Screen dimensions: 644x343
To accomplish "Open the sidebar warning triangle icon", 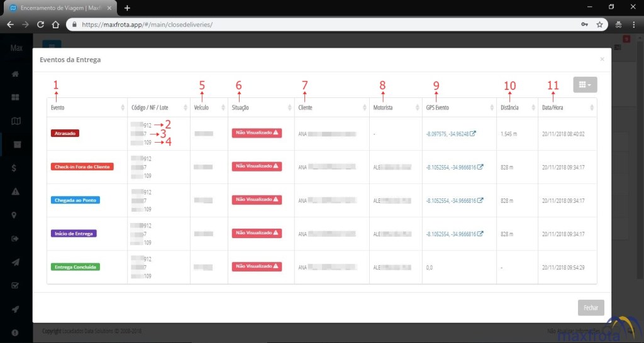I will (x=16, y=191).
